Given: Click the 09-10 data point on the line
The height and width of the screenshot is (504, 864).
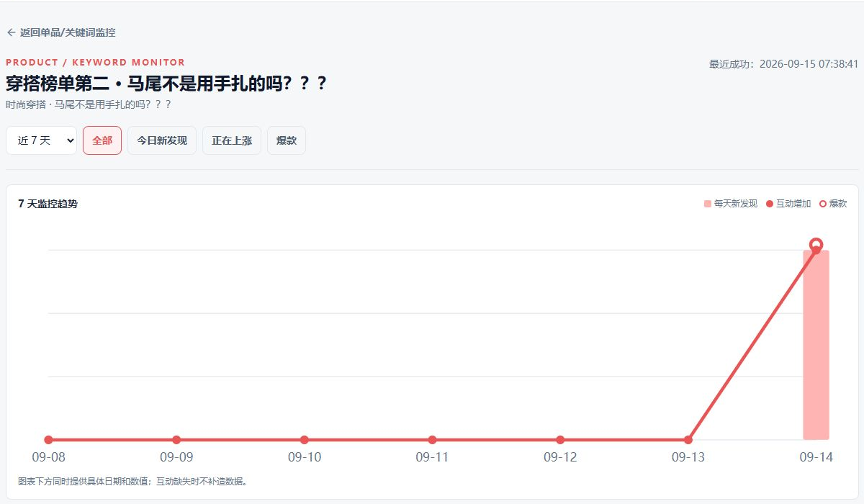Looking at the screenshot, I should 305,440.
